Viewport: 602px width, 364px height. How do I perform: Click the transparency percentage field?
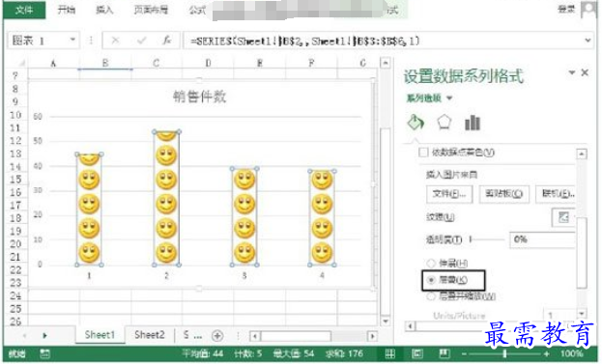pos(542,239)
